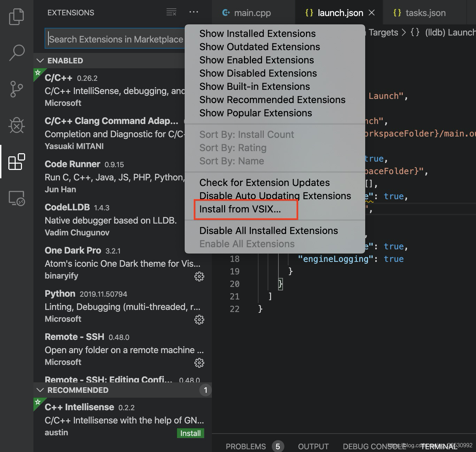Click the star badge on C/C++ extension
476x452 pixels.
coord(38,73)
